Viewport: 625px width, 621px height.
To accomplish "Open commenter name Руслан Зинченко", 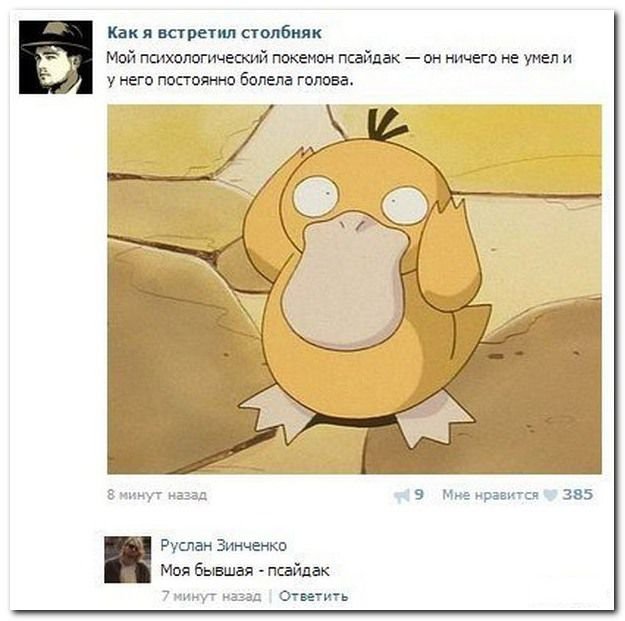I will tap(223, 545).
